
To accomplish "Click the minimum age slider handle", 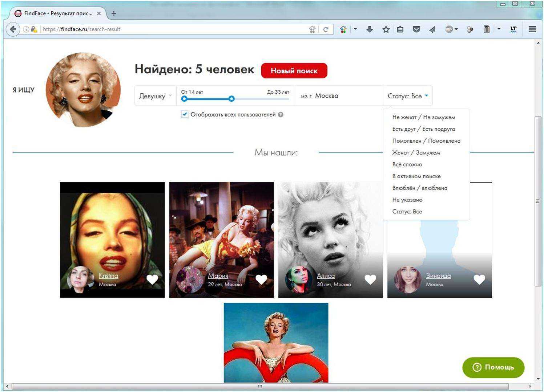I will (x=184, y=99).
